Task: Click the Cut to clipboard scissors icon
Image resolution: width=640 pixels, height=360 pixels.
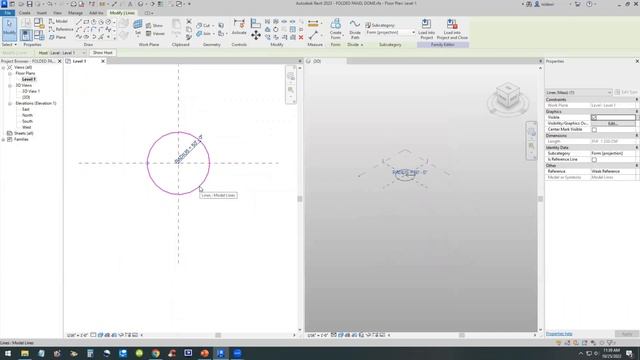Action: coord(189,21)
